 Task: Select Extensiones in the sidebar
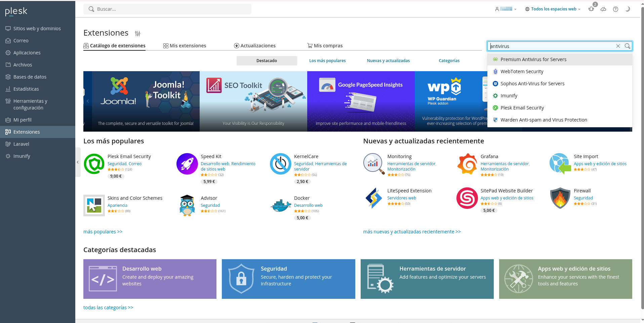click(x=38, y=132)
